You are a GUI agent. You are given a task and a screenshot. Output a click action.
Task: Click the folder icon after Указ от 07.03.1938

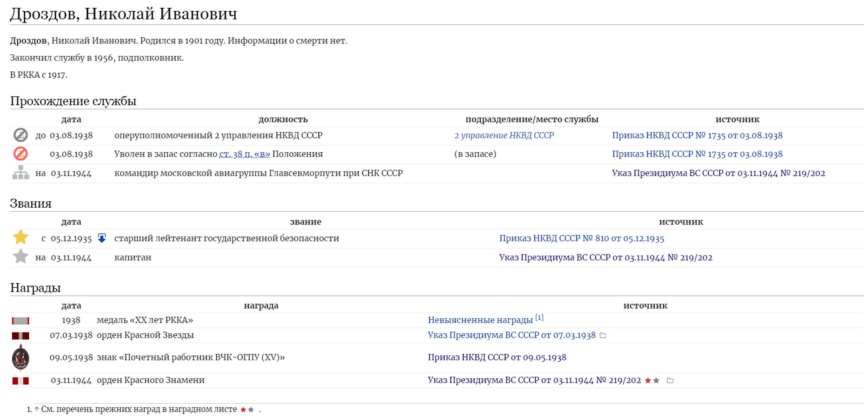point(603,336)
